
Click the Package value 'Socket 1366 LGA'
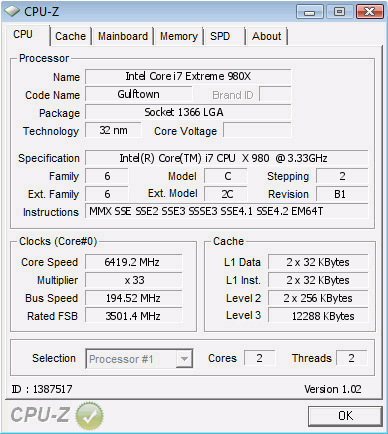[188, 112]
